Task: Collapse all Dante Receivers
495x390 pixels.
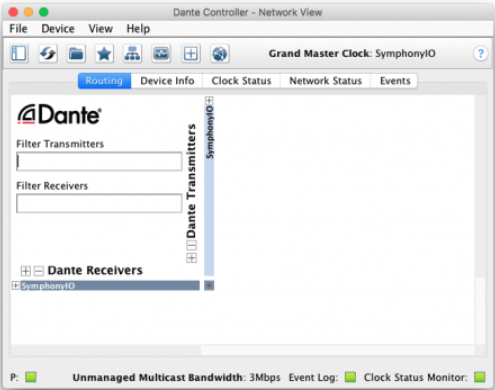Action: click(39, 271)
